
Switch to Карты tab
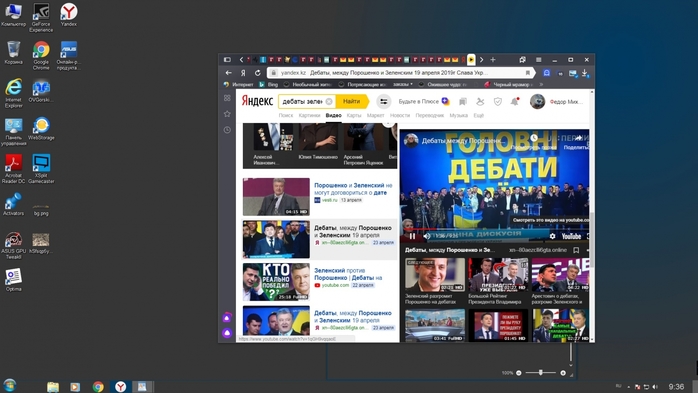(354, 115)
